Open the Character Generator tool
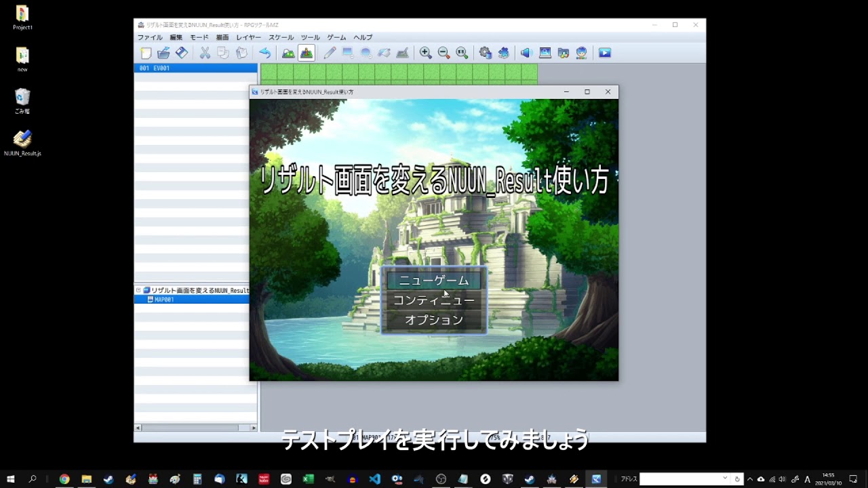The image size is (868, 488). (581, 52)
